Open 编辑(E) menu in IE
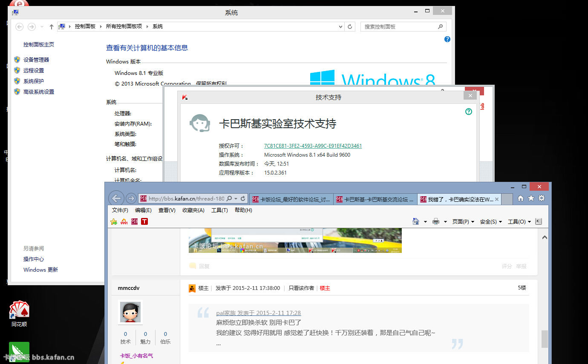 coord(143,210)
